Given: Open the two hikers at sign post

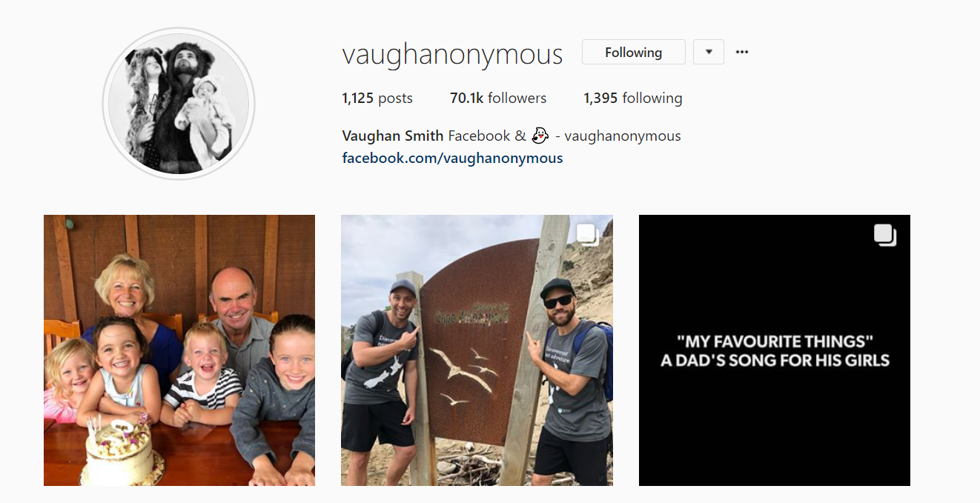Looking at the screenshot, I should point(477,350).
